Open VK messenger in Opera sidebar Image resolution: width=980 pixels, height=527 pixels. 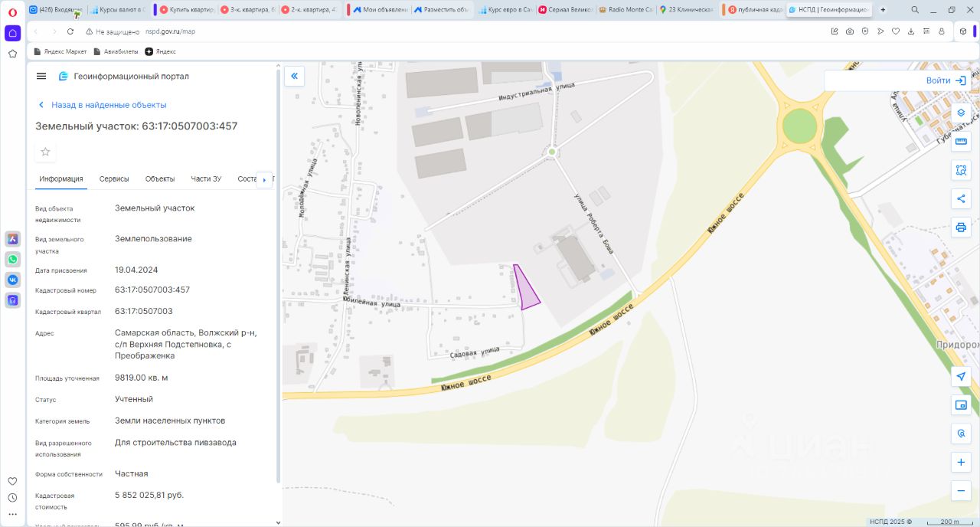[12, 280]
